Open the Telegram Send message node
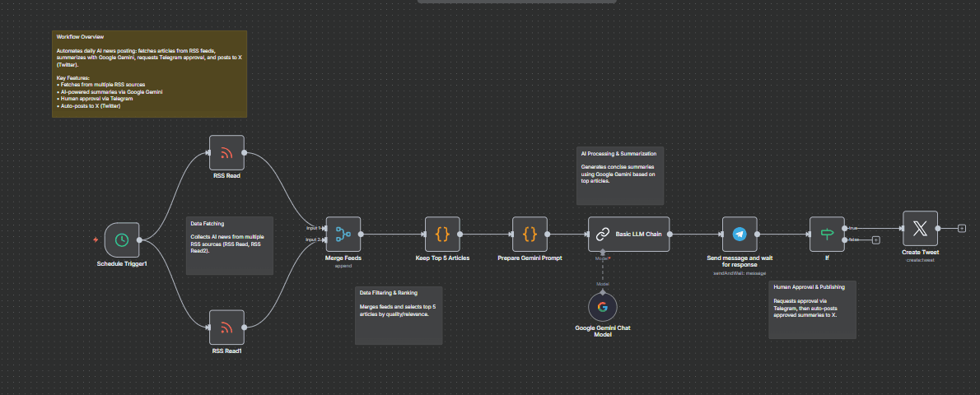 pos(739,235)
